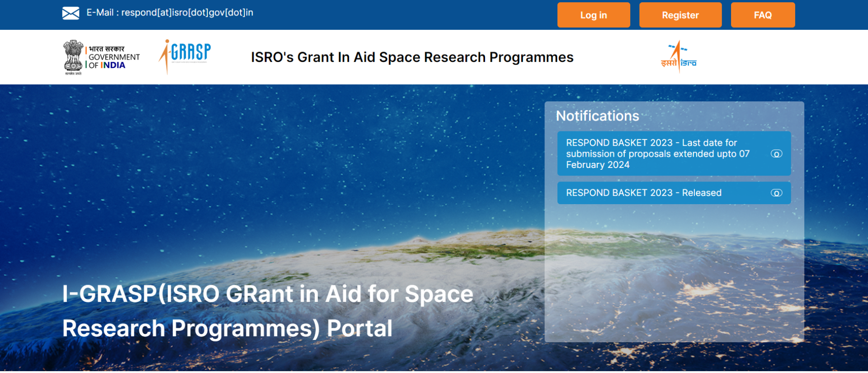Click the I-GRASP logo
The image size is (868, 373).
[185, 57]
